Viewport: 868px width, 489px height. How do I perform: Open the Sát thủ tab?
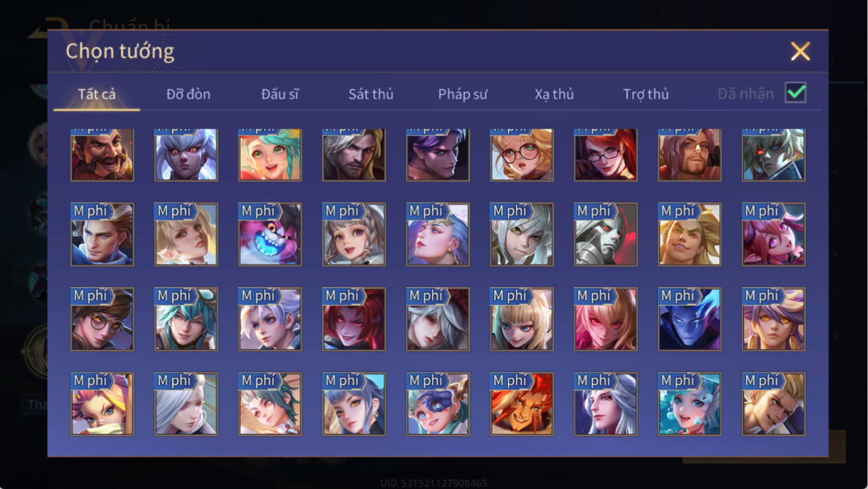[x=371, y=94]
